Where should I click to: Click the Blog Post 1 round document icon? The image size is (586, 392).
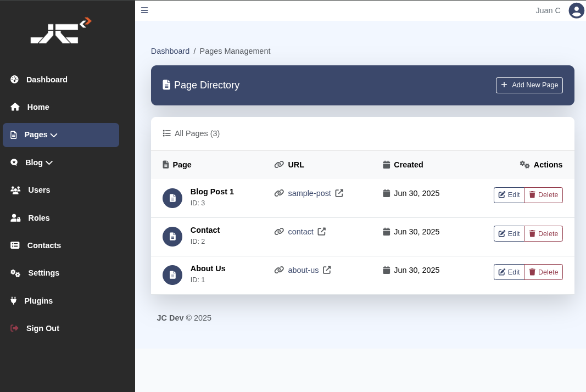click(172, 198)
